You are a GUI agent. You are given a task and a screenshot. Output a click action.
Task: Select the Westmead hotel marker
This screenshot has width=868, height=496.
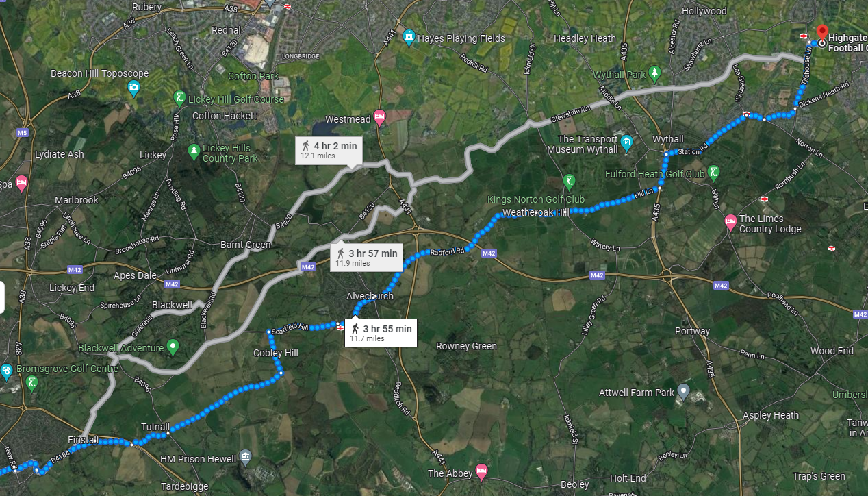tap(379, 118)
